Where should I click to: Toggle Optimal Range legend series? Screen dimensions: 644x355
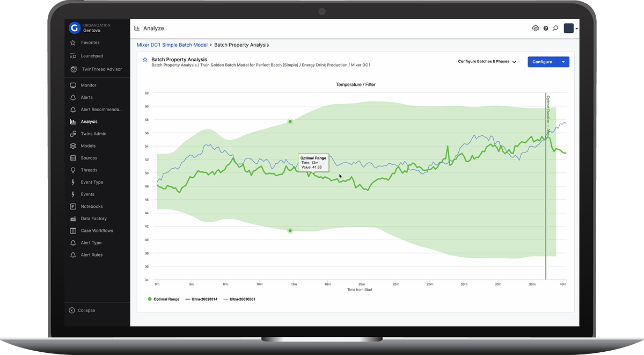(164, 299)
